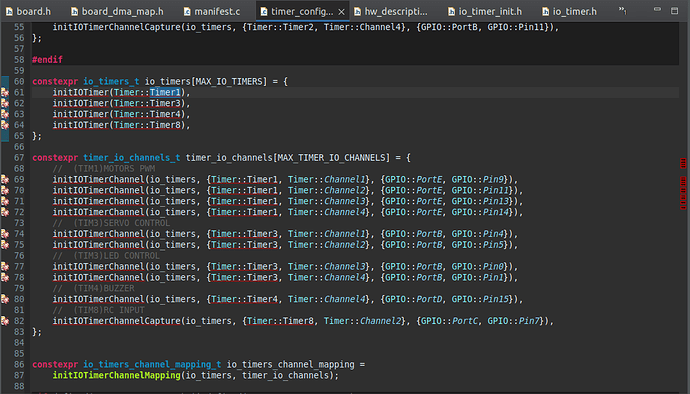Switch to the board.h tab
This screenshot has height=394, width=690.
[x=29, y=11]
